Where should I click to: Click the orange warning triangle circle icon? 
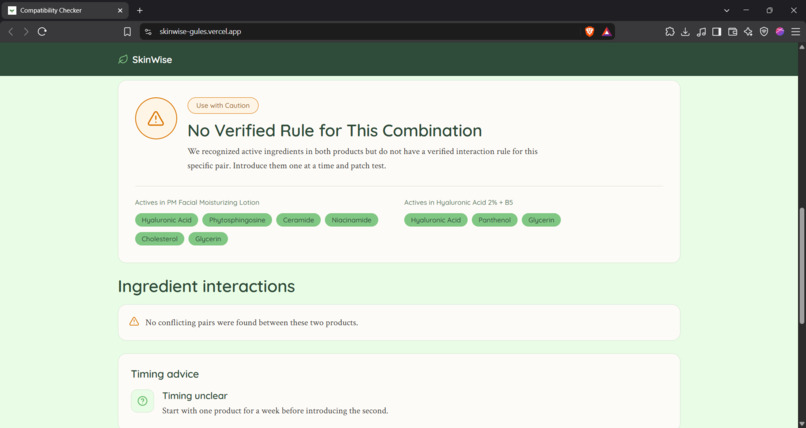click(x=156, y=118)
